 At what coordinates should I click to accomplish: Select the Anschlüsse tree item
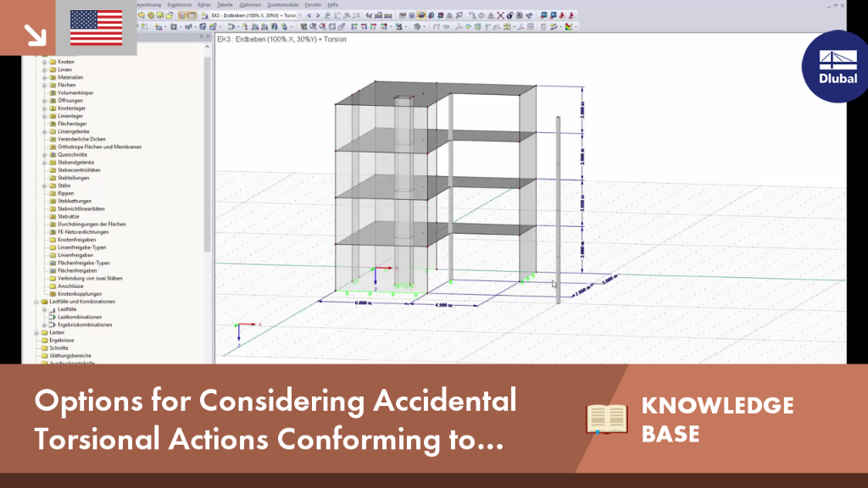[x=71, y=286]
